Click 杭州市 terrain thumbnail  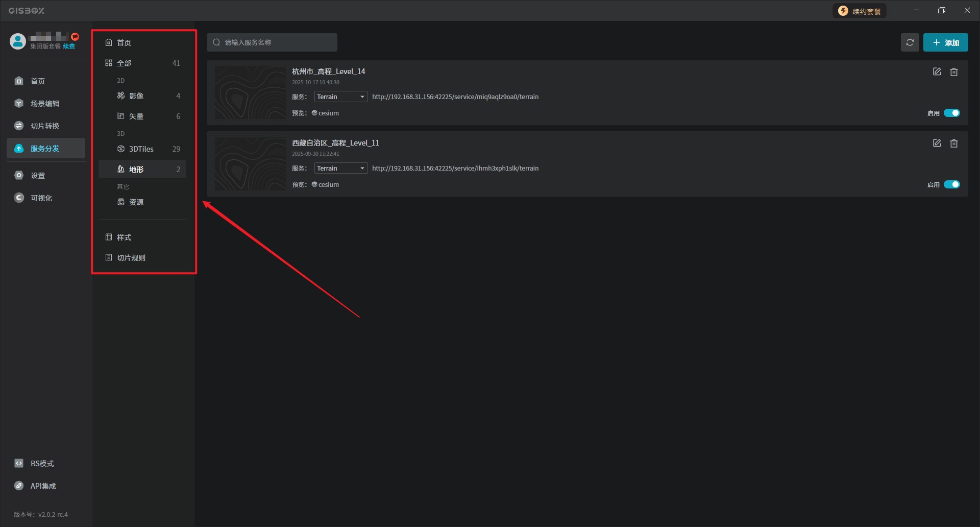click(250, 92)
